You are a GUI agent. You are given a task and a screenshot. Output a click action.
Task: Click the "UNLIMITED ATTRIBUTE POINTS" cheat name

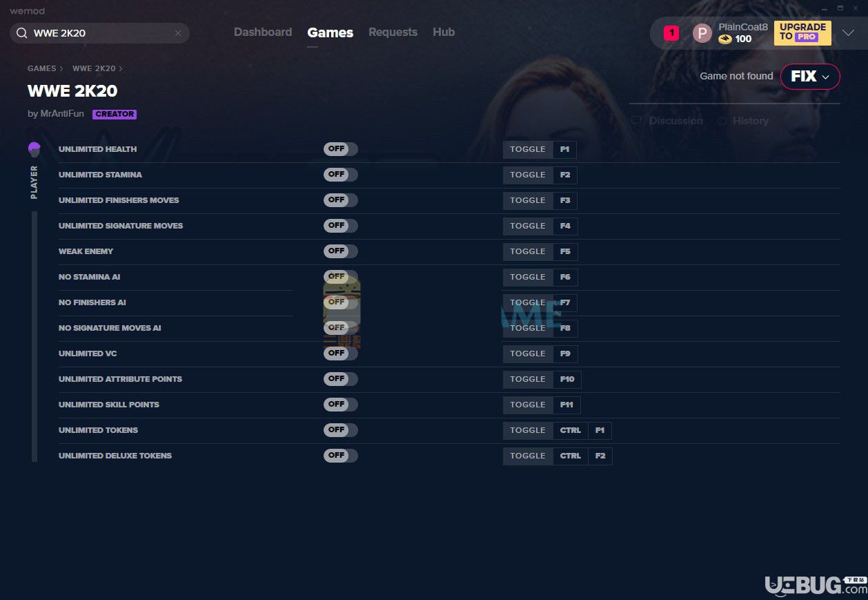120,379
